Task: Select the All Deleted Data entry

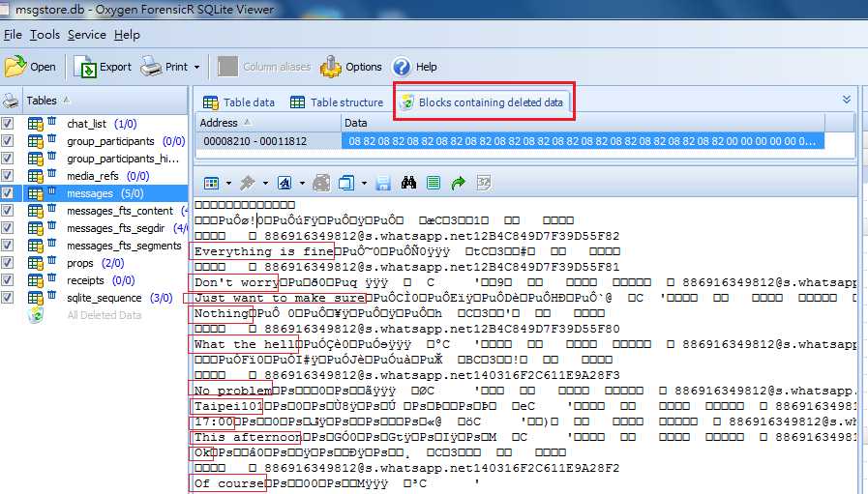Action: pyautogui.click(x=105, y=315)
